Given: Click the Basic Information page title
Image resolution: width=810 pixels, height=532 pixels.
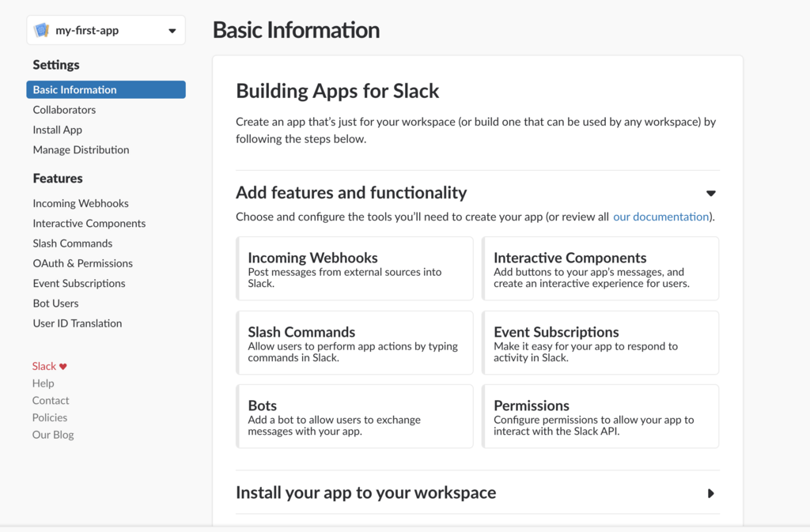Looking at the screenshot, I should coord(296,30).
